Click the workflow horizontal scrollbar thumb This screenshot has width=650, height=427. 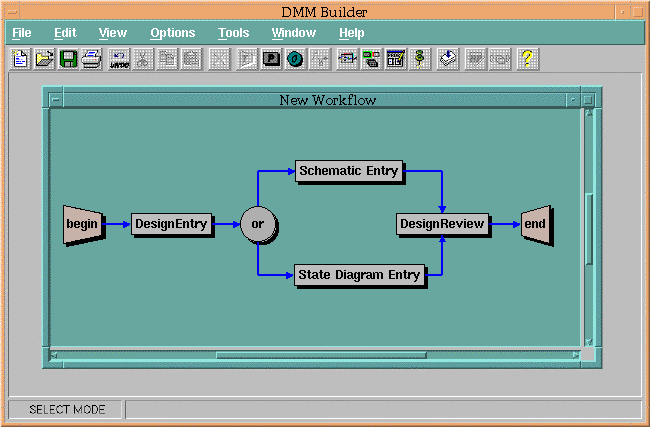pos(320,354)
